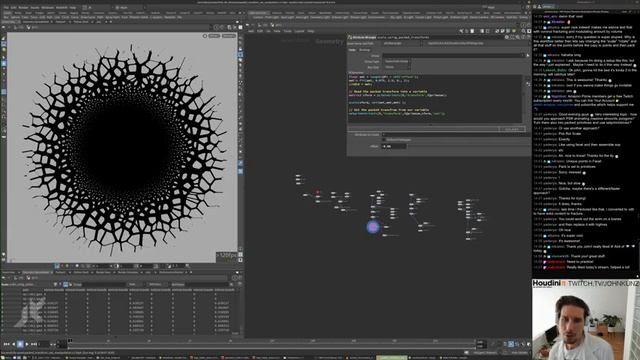Click the play forward button
The width and height of the screenshot is (640, 360).
27,344
